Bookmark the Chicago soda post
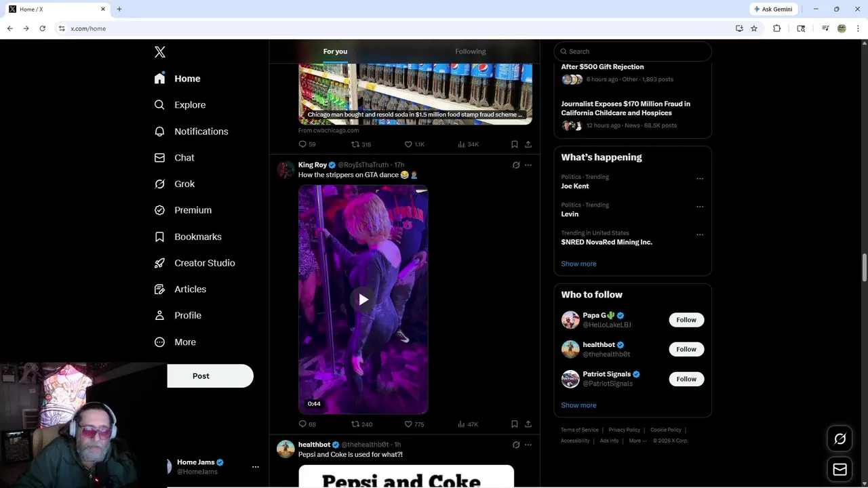868x488 pixels. pyautogui.click(x=515, y=144)
